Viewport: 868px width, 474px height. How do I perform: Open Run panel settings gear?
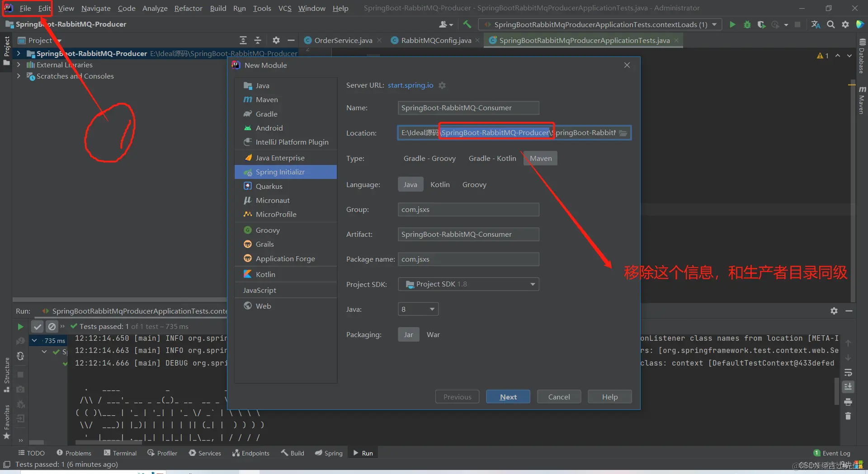click(834, 311)
